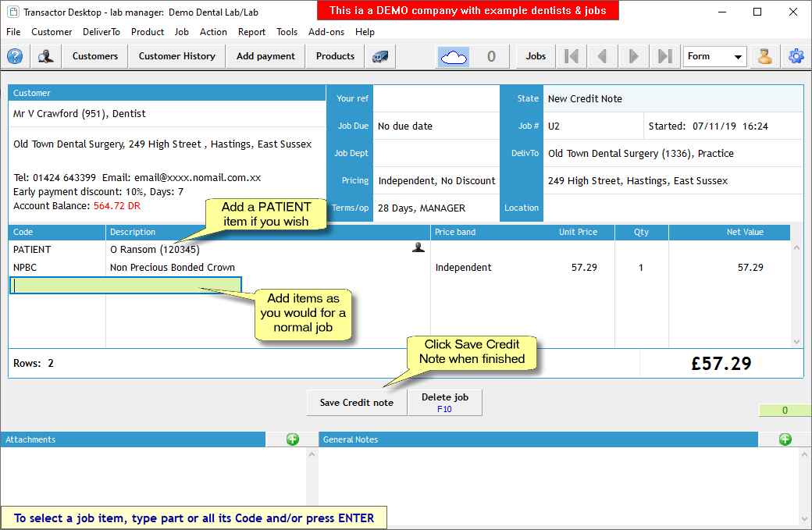
Task: Click the Save Credit note button
Action: point(357,403)
